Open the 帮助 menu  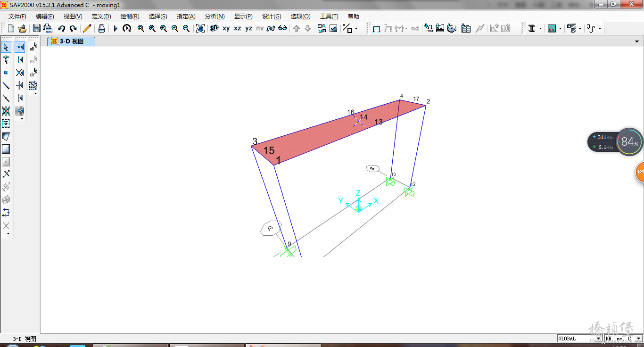[x=353, y=16]
